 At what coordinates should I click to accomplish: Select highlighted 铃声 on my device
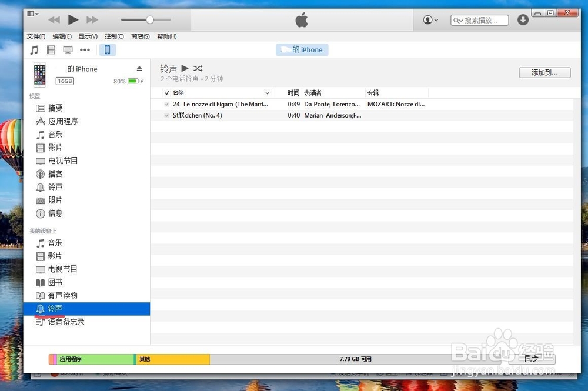[87, 309]
